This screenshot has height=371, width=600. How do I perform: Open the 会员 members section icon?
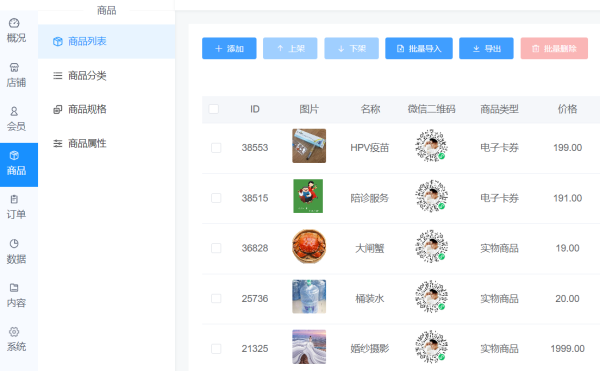click(14, 111)
